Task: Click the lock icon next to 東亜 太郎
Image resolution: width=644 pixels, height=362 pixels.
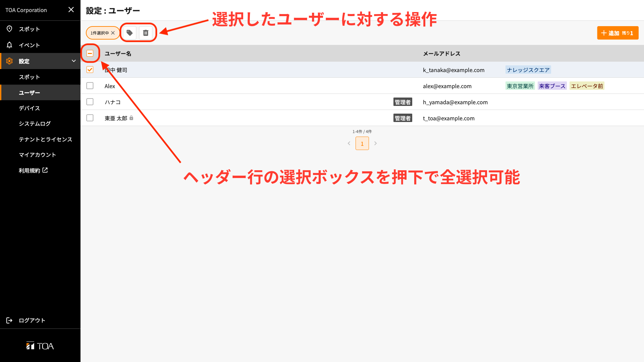Action: (131, 118)
